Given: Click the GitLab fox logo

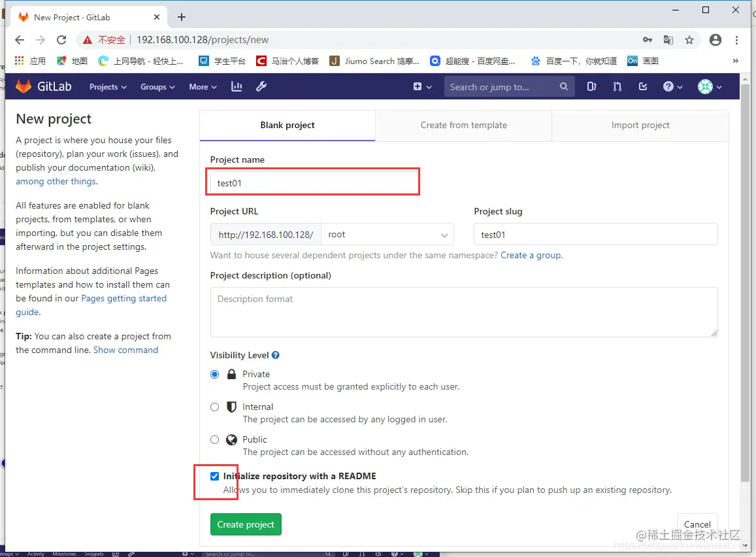Looking at the screenshot, I should tap(23, 86).
